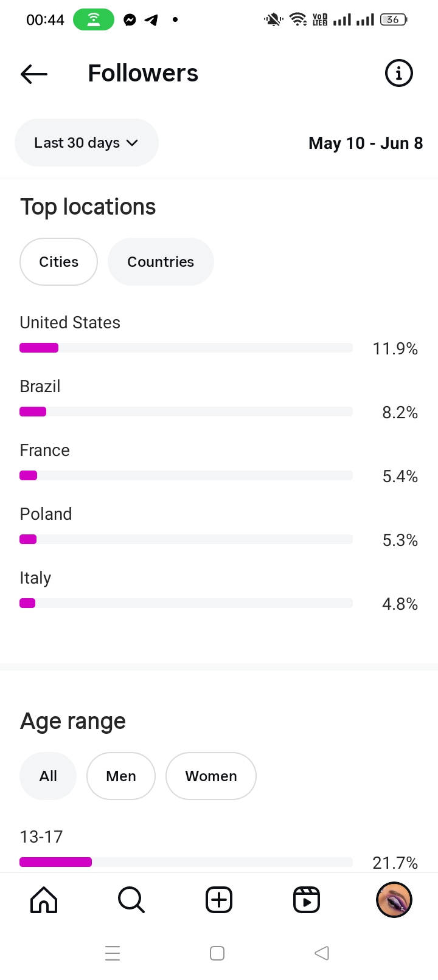
Task: Open the Search magnifier icon
Action: pos(131,900)
